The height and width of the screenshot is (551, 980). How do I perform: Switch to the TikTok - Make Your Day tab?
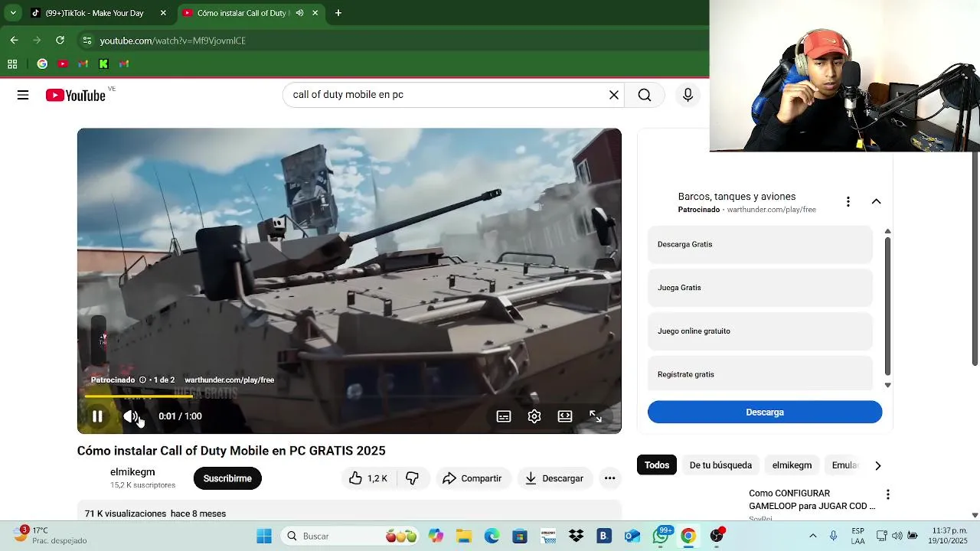click(x=94, y=13)
